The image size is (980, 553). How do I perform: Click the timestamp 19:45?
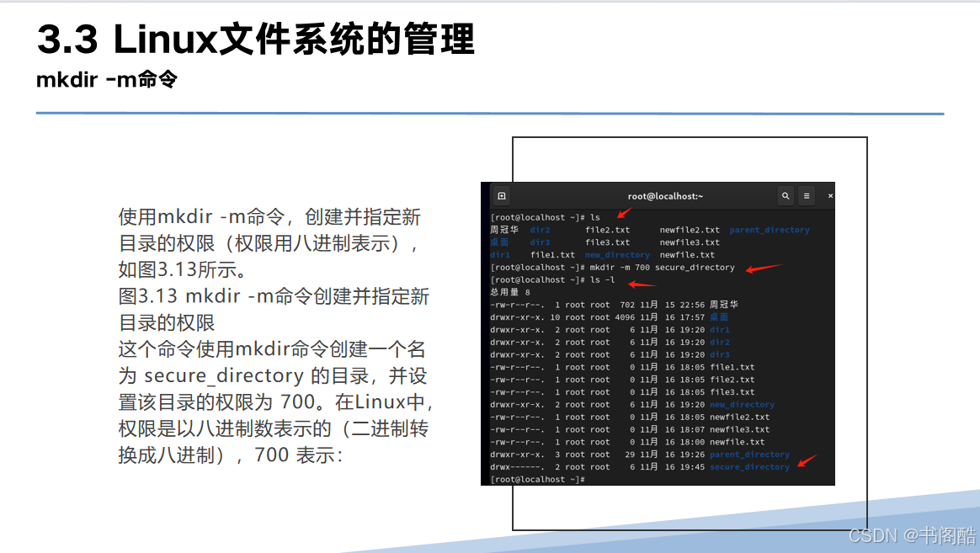point(692,467)
